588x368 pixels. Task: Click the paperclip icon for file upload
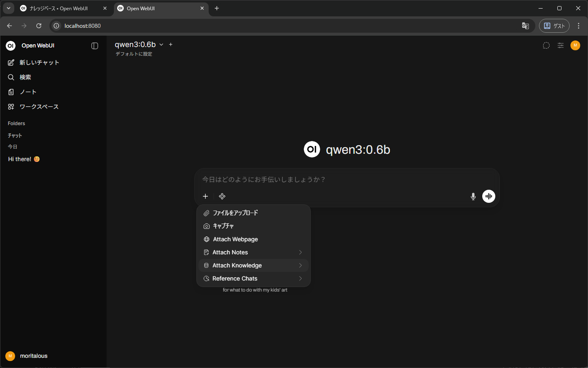coord(207,213)
